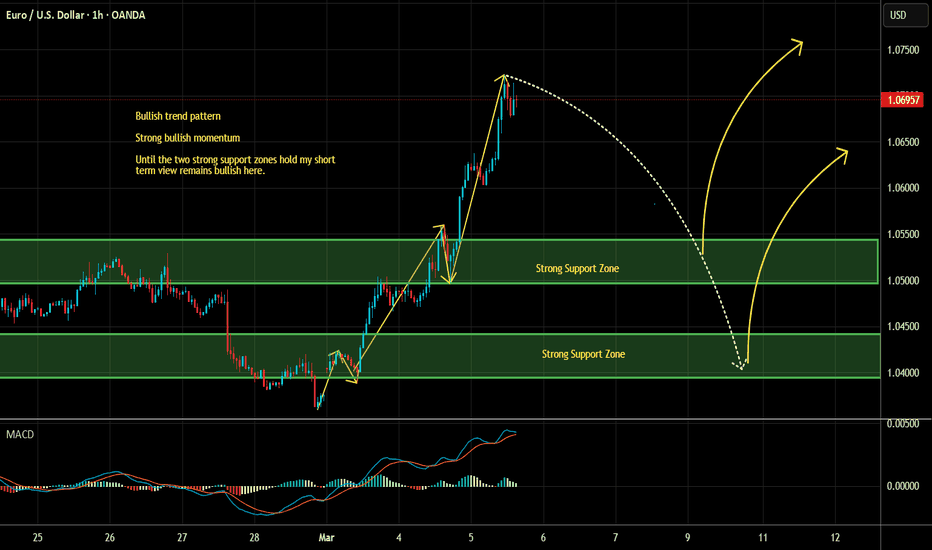Click the Euro / U.S. Dollar chart title
The width and height of the screenshot is (932, 550).
[75, 15]
